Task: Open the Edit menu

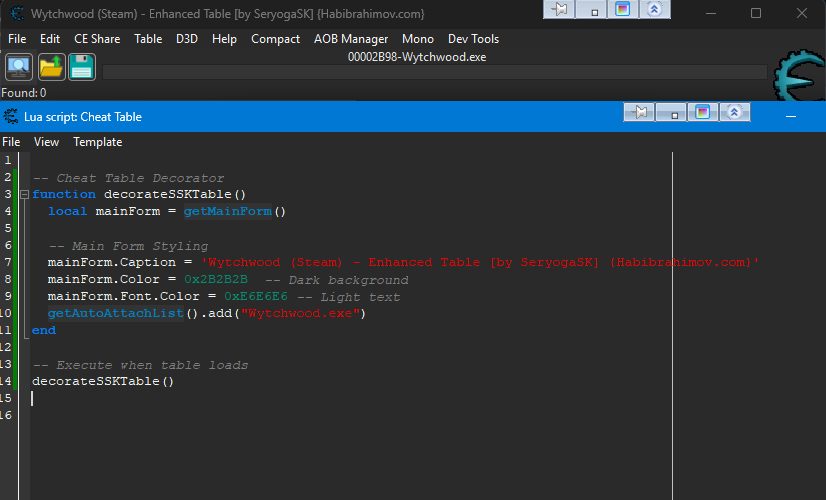Action: [x=50, y=39]
